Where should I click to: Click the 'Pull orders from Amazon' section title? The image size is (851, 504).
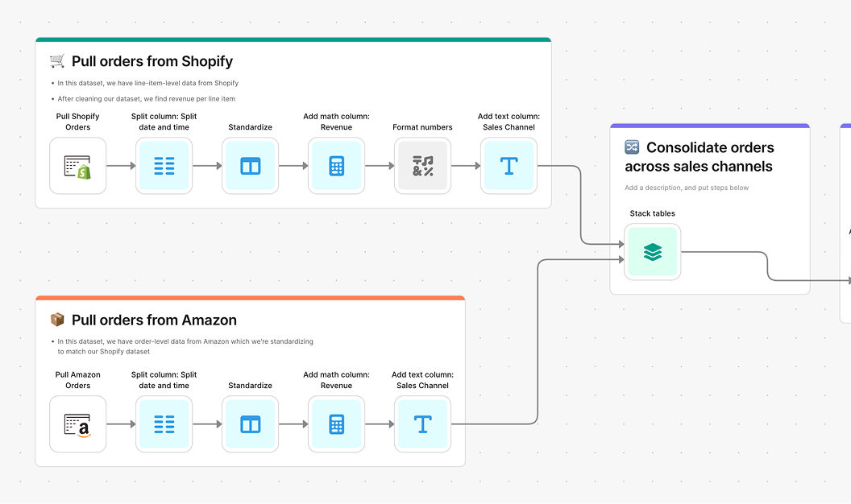[x=154, y=320]
